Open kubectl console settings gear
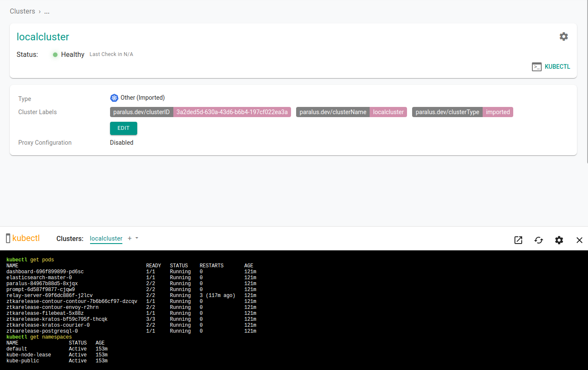588x370 pixels. (559, 240)
